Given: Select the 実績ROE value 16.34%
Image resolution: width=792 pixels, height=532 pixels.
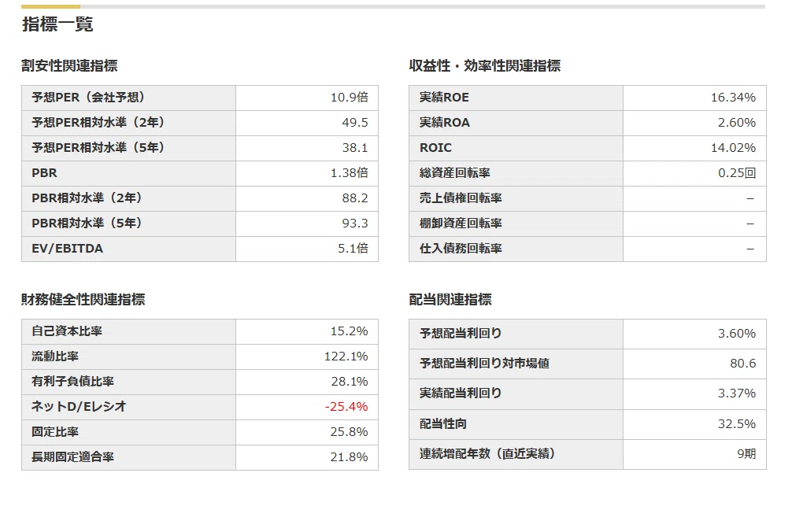Looking at the screenshot, I should [733, 98].
